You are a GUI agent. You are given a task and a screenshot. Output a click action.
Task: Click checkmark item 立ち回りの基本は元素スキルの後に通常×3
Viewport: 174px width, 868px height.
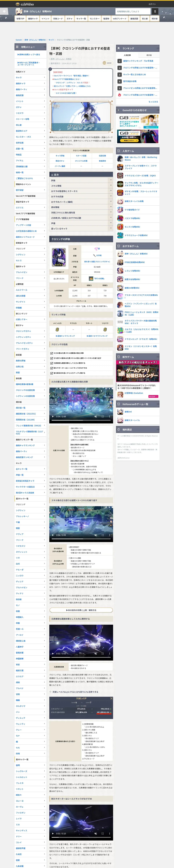pos(76,358)
